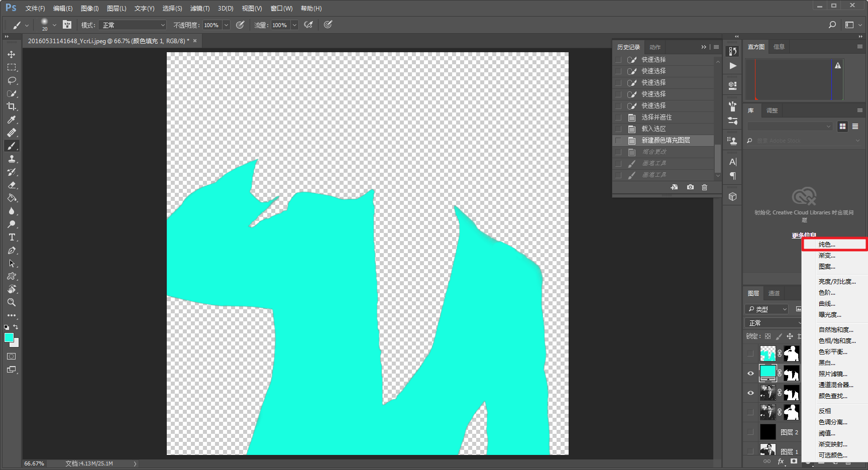Screen dimensions: 868x470
Task: Select the Clone Stamp tool
Action: click(12, 159)
